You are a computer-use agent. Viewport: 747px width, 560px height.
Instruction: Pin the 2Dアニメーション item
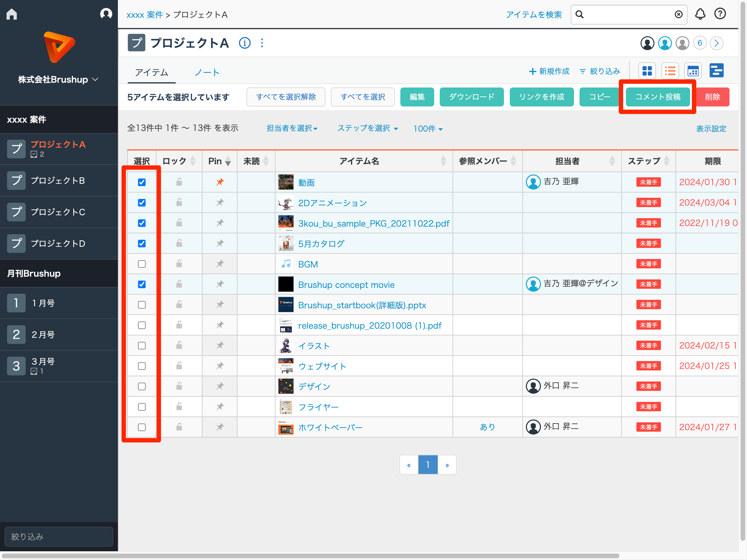[x=220, y=202]
